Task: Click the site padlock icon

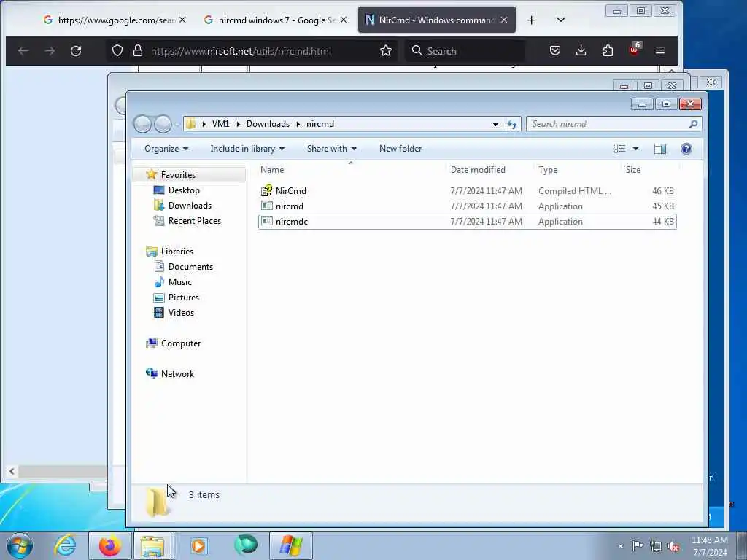Action: coord(138,50)
